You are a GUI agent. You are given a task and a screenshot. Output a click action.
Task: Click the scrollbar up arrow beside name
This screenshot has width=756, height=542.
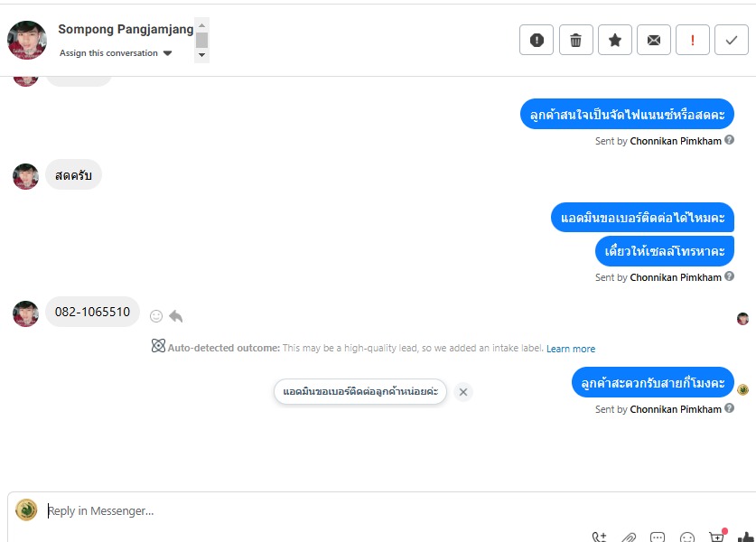tap(202, 25)
